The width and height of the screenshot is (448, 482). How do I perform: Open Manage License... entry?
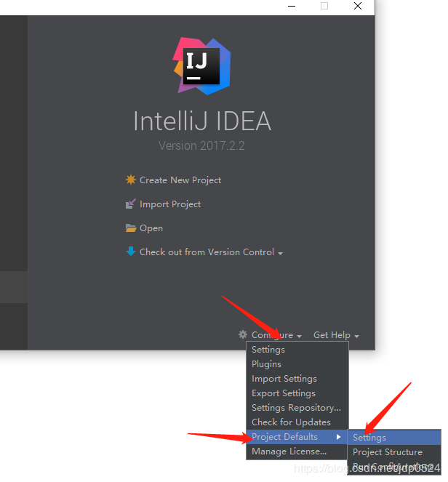pyautogui.click(x=297, y=451)
